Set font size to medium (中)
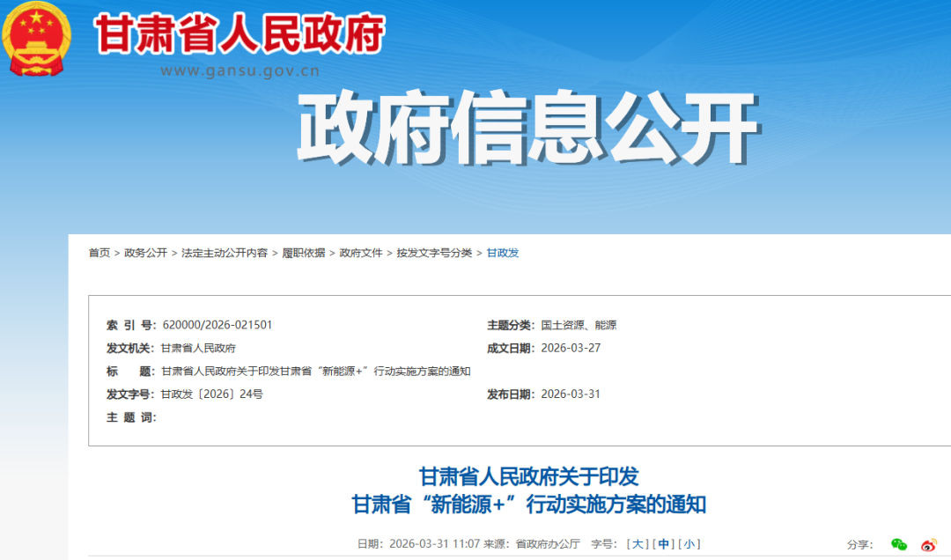The height and width of the screenshot is (560, 951). [664, 544]
